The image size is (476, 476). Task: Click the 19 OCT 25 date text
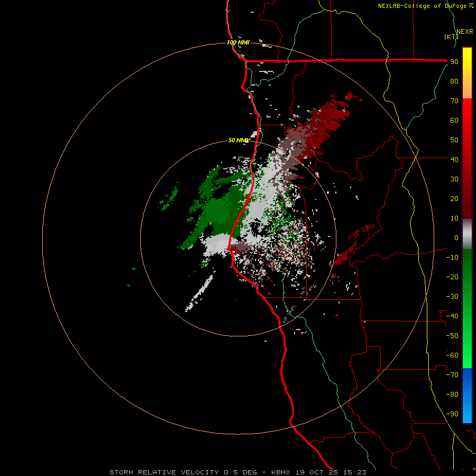317,472
